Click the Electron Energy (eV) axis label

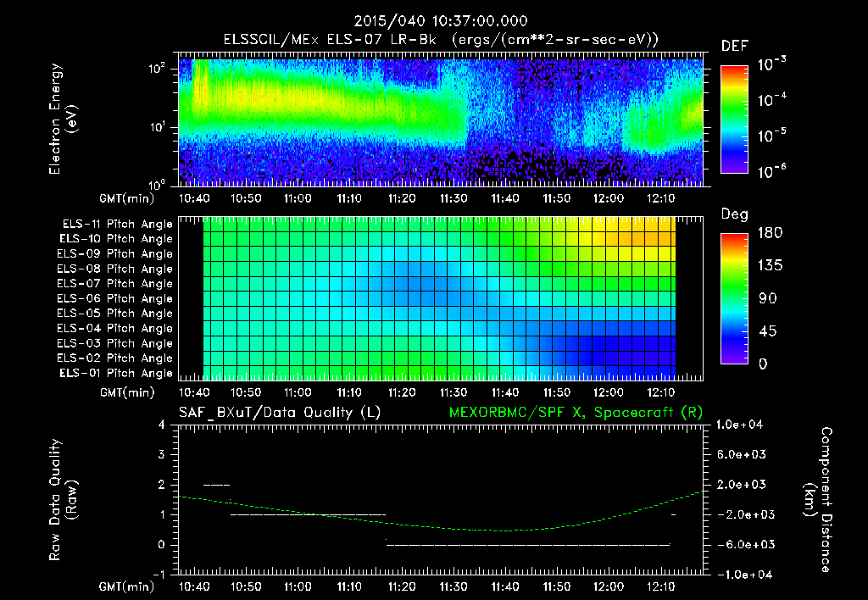[64, 119]
